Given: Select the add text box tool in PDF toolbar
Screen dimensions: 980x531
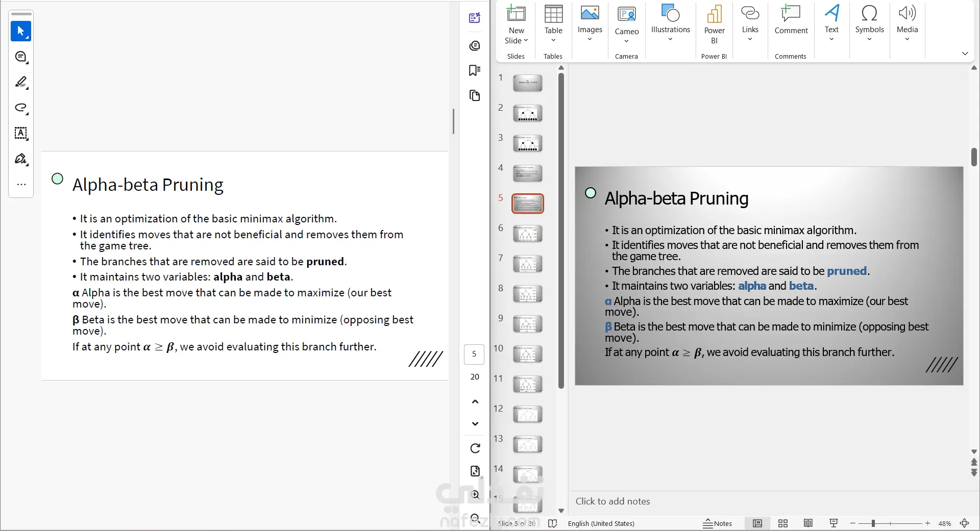Looking at the screenshot, I should 21,133.
